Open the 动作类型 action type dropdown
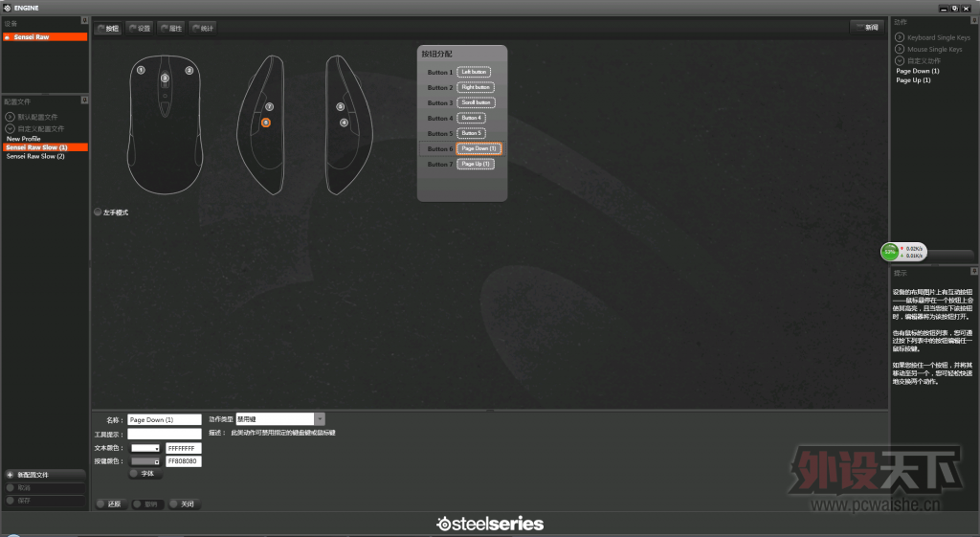Screen dimensions: 980x537 [320, 419]
